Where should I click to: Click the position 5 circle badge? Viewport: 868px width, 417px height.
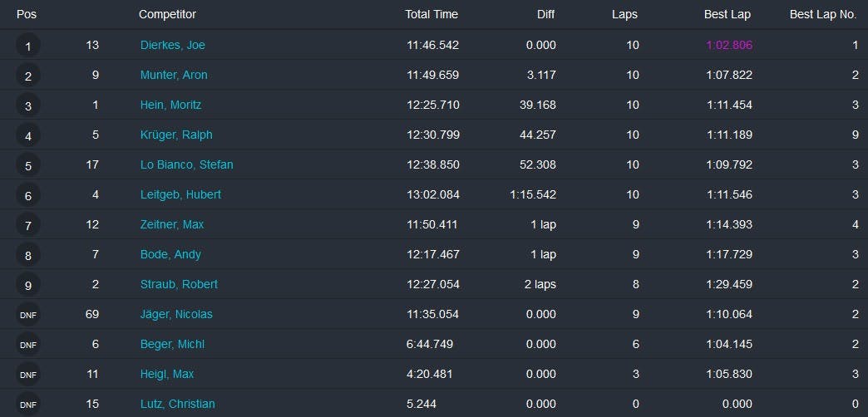coord(27,165)
